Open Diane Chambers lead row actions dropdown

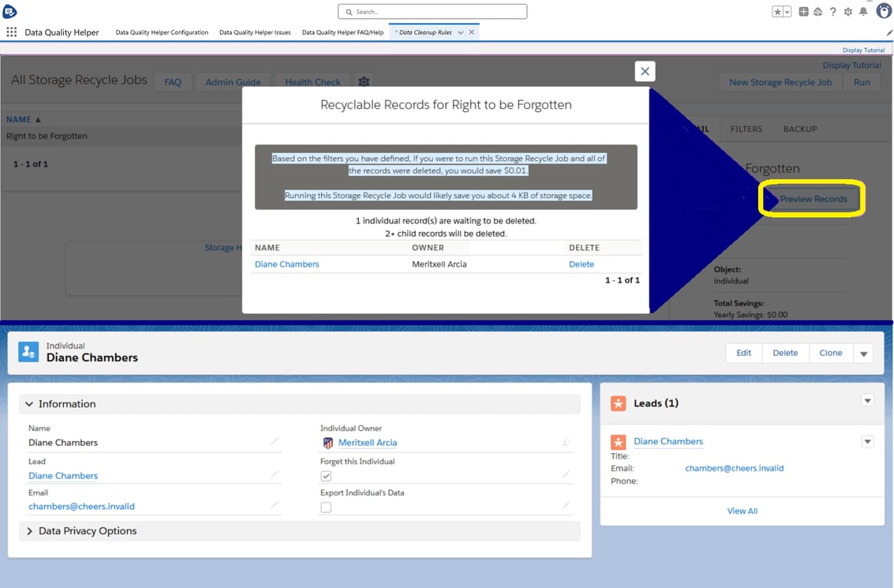click(x=867, y=442)
